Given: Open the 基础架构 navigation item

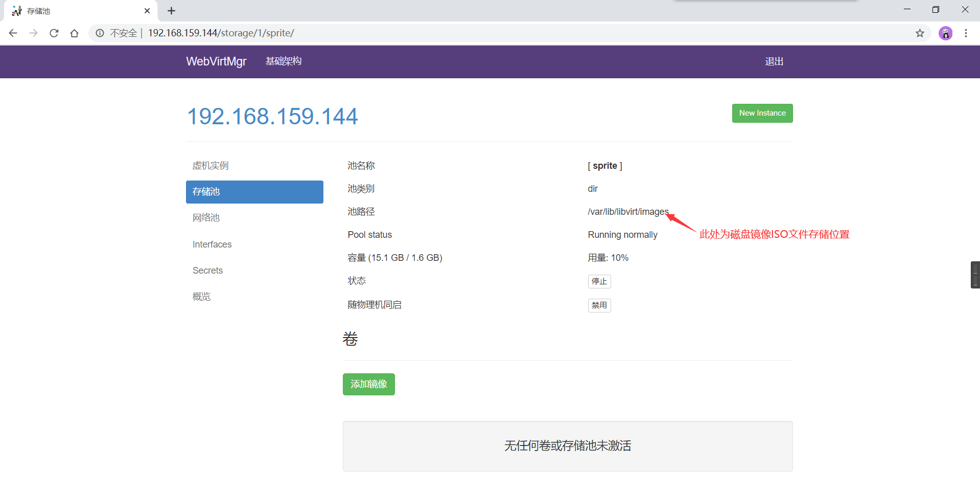Looking at the screenshot, I should (284, 61).
